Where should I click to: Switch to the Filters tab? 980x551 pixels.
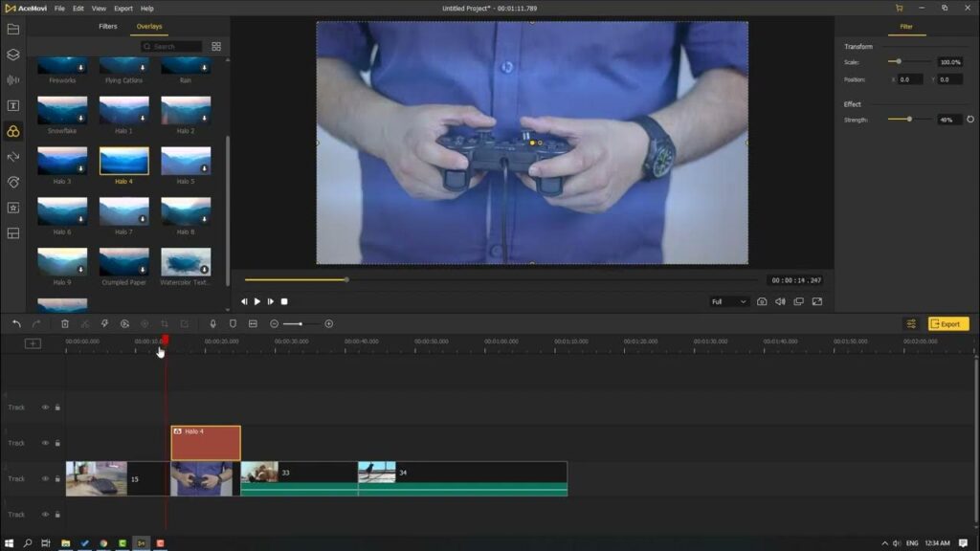[107, 26]
